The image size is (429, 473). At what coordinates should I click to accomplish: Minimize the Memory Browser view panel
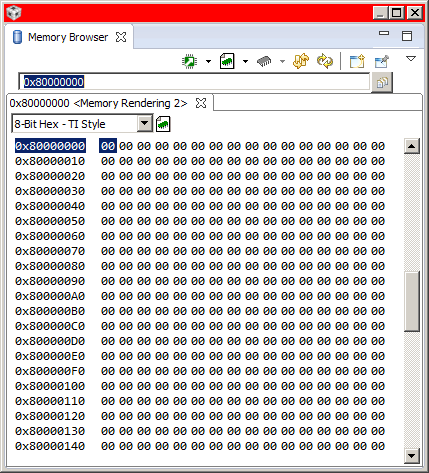(x=384, y=33)
